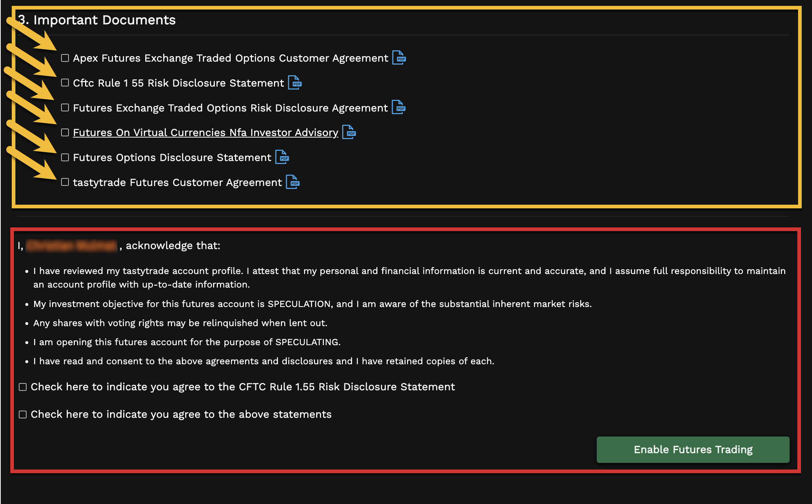Open the Futures Exchange Traded Options Risk PDF
812x504 pixels.
pyautogui.click(x=399, y=108)
